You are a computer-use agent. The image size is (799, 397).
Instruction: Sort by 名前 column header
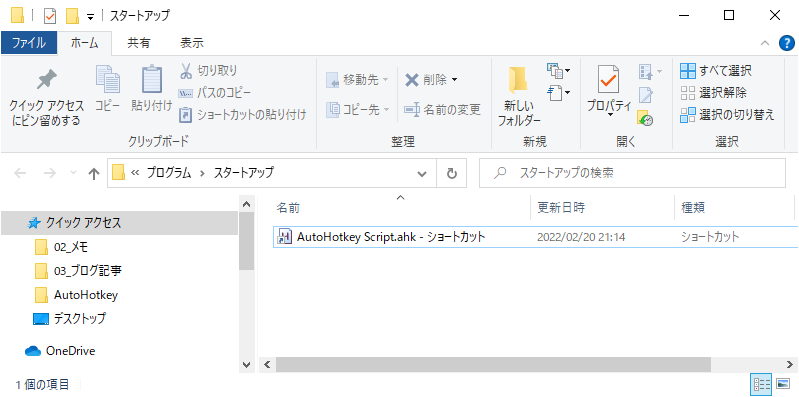288,207
